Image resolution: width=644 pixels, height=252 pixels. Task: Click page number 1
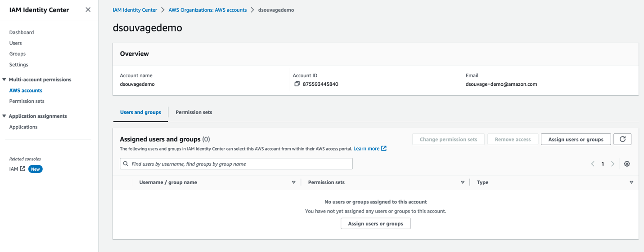click(x=603, y=164)
